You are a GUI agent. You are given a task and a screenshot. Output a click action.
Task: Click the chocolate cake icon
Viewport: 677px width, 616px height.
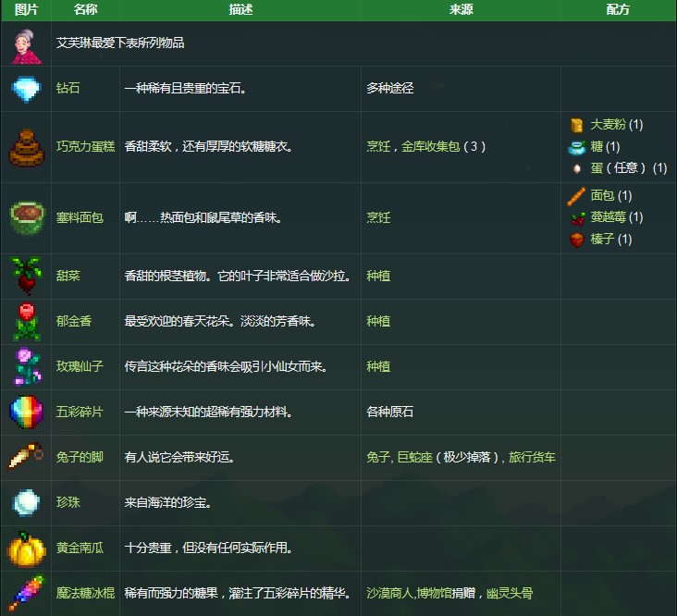(x=26, y=146)
